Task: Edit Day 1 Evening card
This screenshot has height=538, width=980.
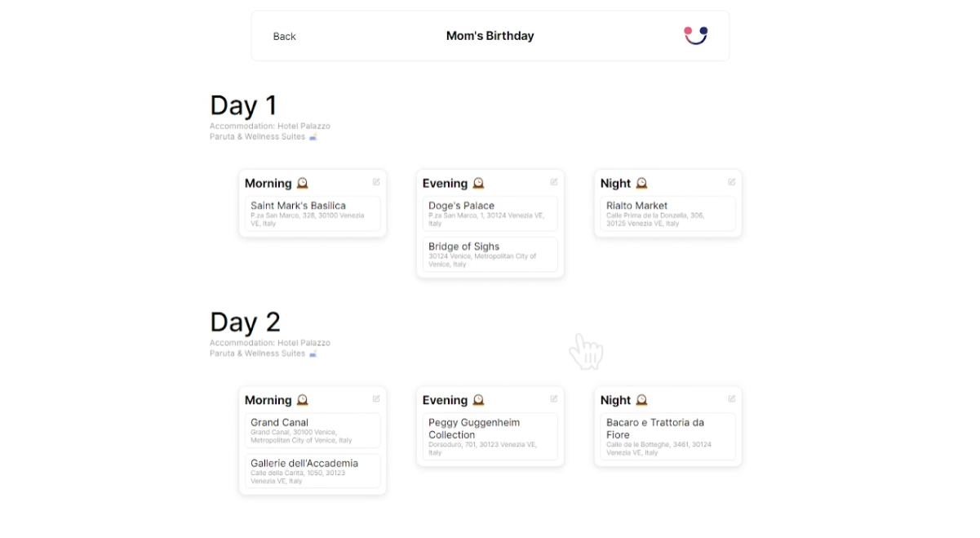Action: [x=554, y=182]
